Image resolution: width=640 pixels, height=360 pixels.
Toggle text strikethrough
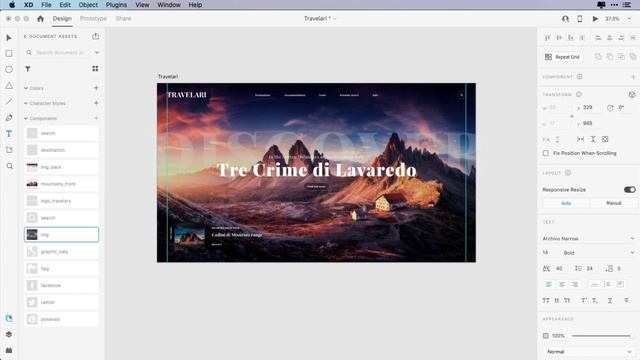626,300
